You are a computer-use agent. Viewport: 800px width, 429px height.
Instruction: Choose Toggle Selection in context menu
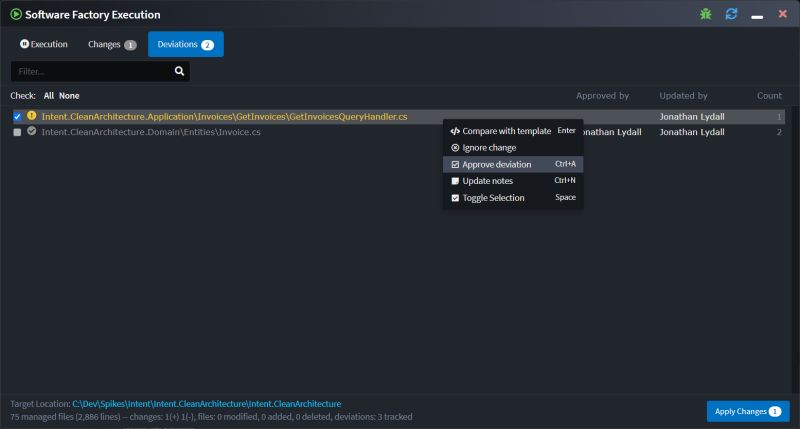(x=513, y=198)
